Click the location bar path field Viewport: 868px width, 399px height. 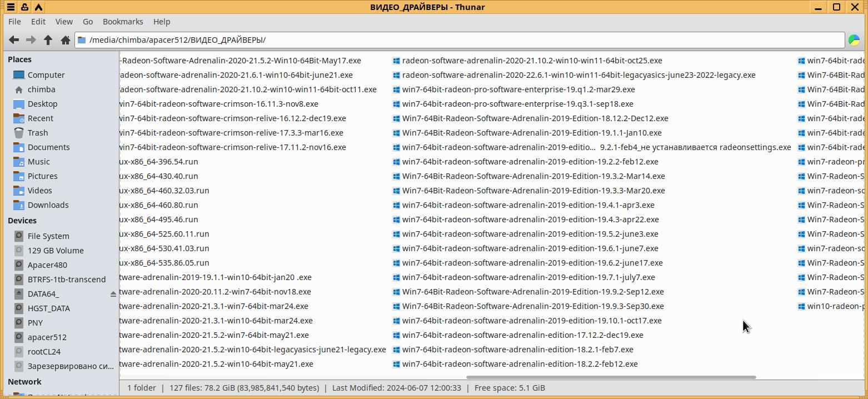click(460, 40)
